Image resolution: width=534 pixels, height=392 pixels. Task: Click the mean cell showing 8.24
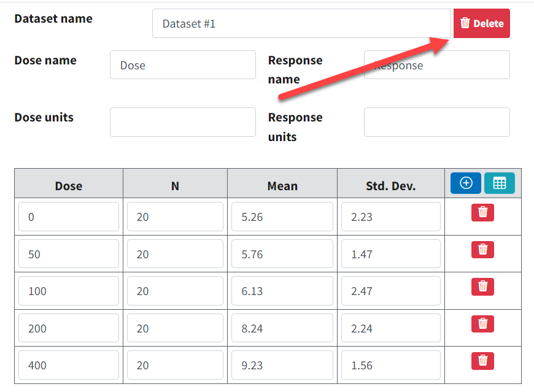282,328
